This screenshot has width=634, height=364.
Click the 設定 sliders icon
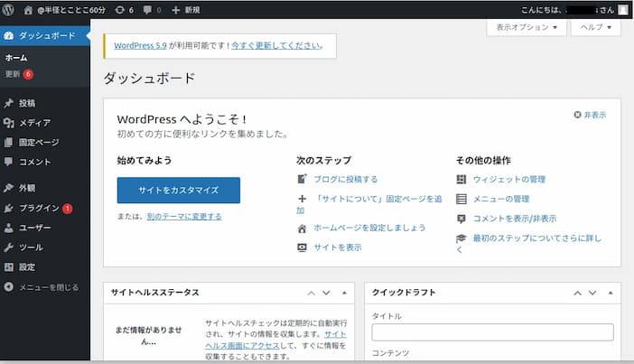pos(8,267)
